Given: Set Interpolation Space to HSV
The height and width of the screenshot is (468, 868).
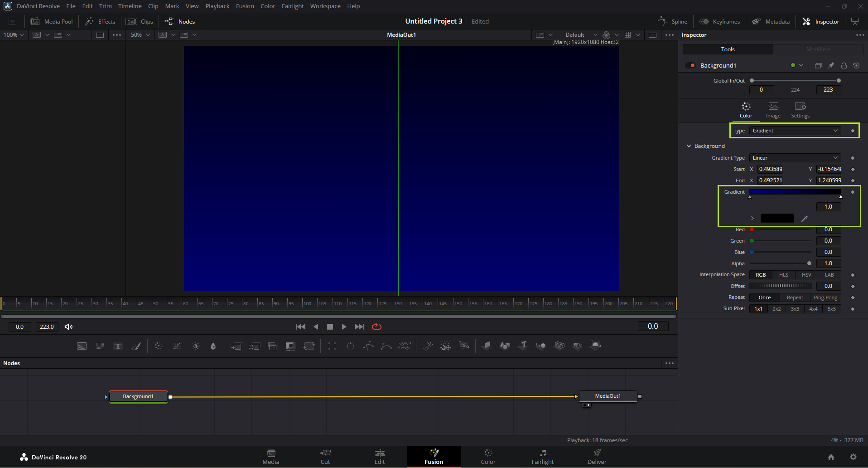Looking at the screenshot, I should (806, 275).
